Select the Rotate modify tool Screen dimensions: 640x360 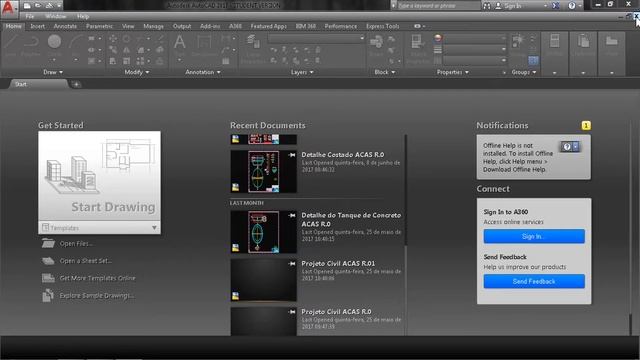coord(127,39)
